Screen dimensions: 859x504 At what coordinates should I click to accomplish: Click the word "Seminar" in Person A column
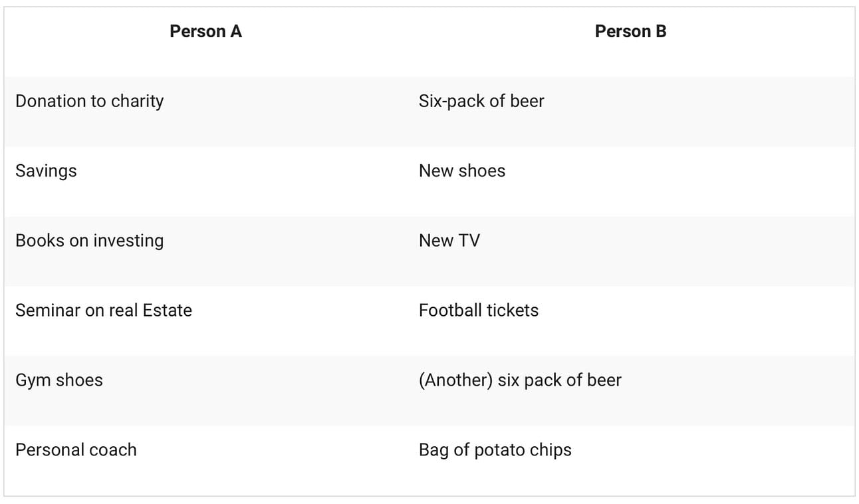pos(47,311)
